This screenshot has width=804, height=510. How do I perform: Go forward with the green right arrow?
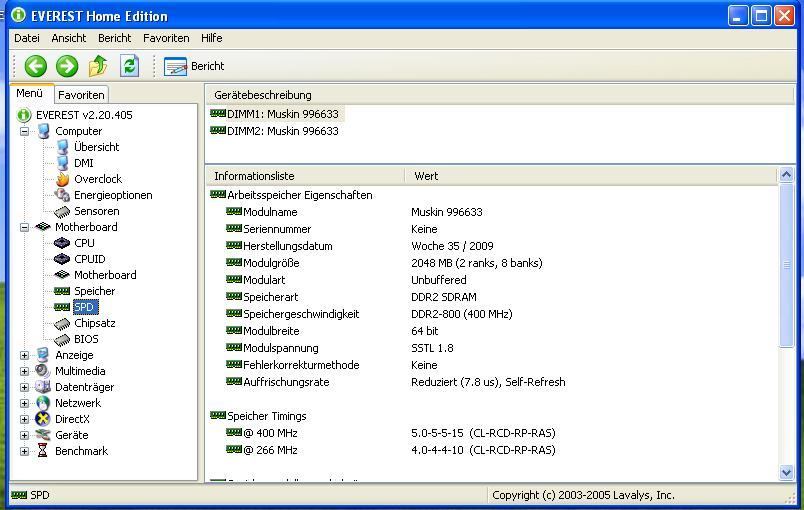[x=67, y=66]
